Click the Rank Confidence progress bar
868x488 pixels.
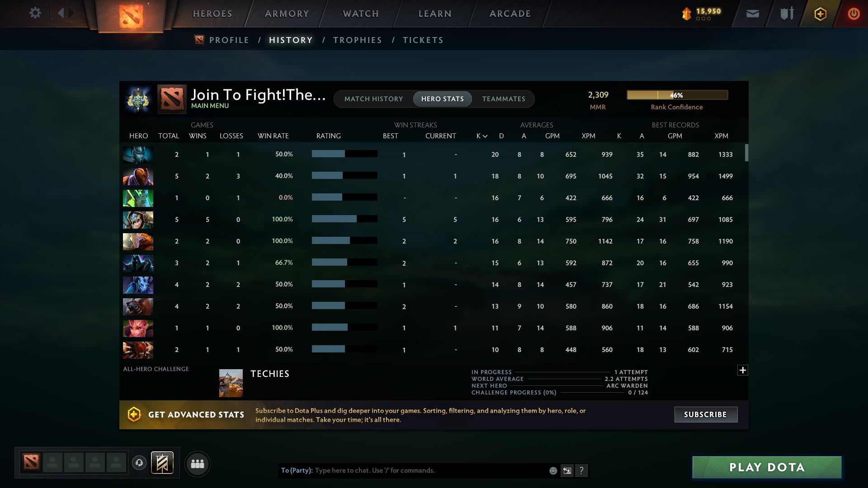coord(677,95)
